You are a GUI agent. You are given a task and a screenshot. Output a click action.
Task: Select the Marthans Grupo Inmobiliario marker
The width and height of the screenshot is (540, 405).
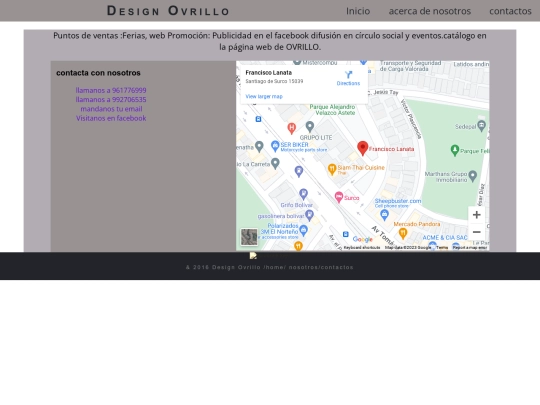(x=473, y=176)
